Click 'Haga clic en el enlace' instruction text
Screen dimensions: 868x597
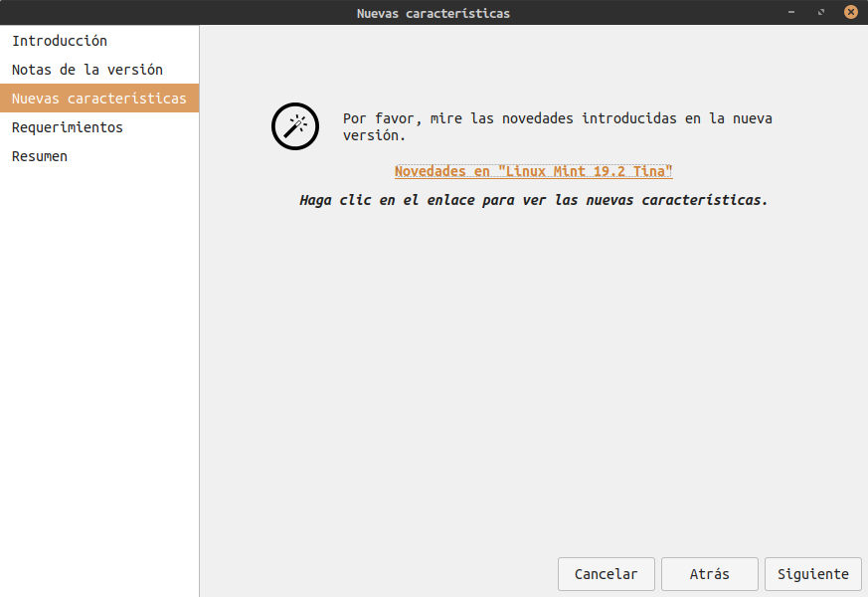click(534, 200)
